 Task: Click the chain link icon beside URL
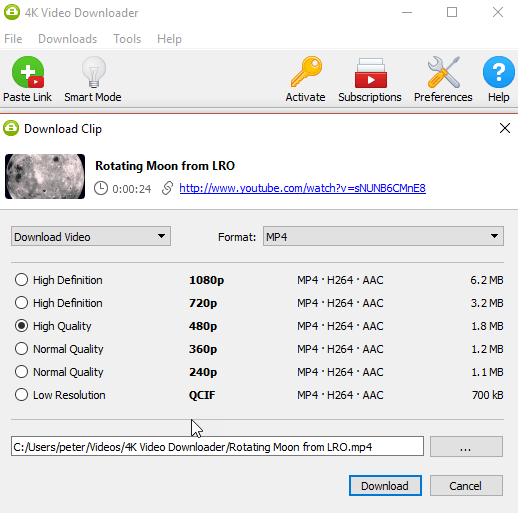167,188
